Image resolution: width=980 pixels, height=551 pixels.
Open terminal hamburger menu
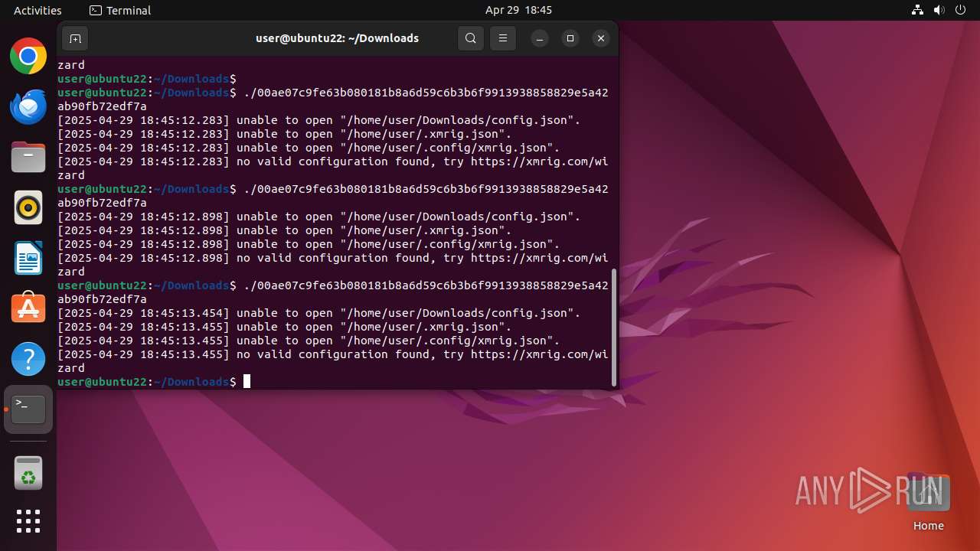coord(503,38)
